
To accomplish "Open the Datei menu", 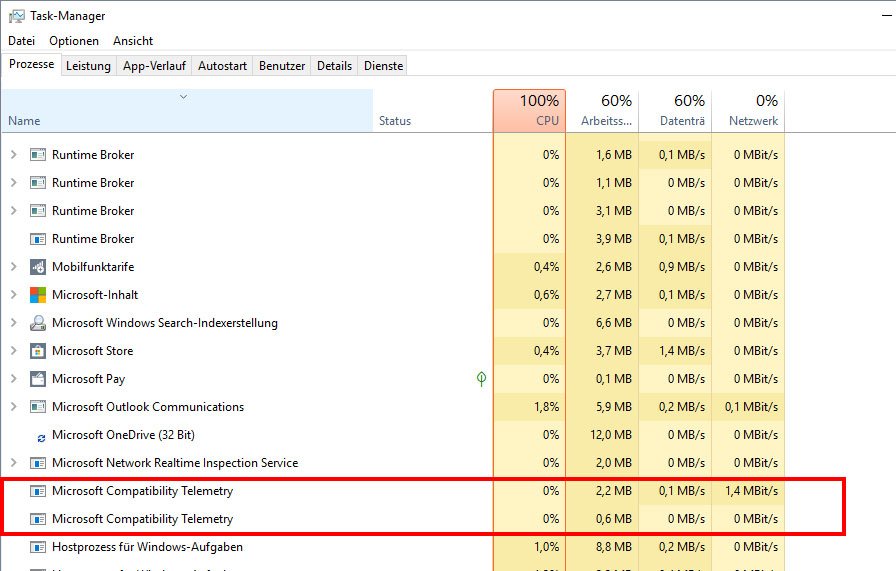I will click(22, 41).
